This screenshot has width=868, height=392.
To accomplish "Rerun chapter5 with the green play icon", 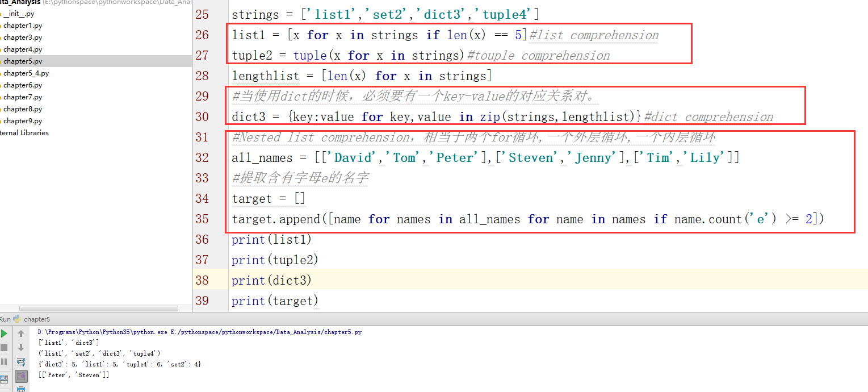I will pyautogui.click(x=4, y=333).
